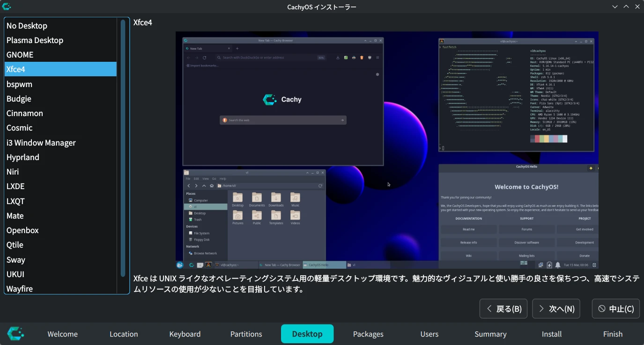Pick Cinnamon from the desktop list
Screen dimensions: 644x345
pyautogui.click(x=25, y=113)
